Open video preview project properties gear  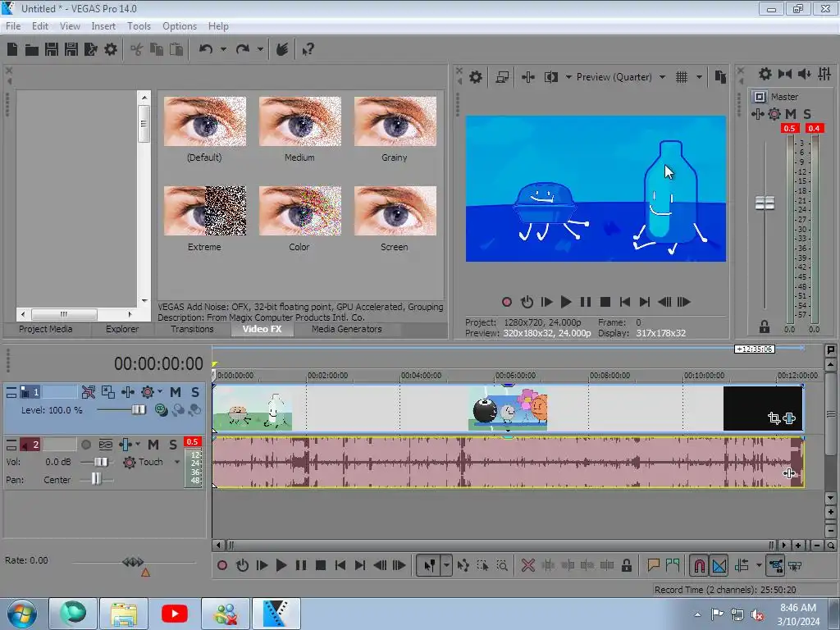pos(475,77)
